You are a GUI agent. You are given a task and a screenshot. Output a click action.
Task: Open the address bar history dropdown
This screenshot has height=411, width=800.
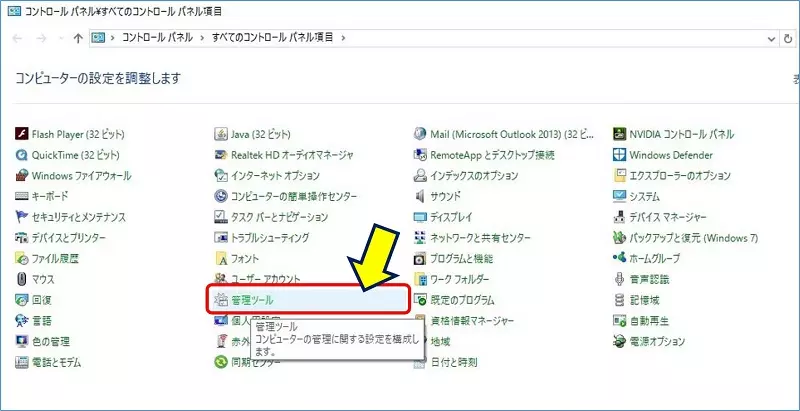click(x=771, y=38)
